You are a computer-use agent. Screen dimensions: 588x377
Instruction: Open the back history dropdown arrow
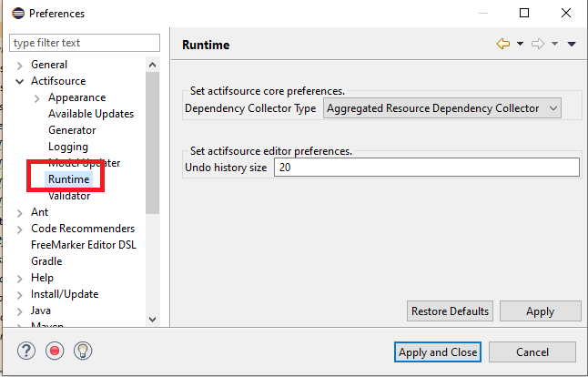520,45
